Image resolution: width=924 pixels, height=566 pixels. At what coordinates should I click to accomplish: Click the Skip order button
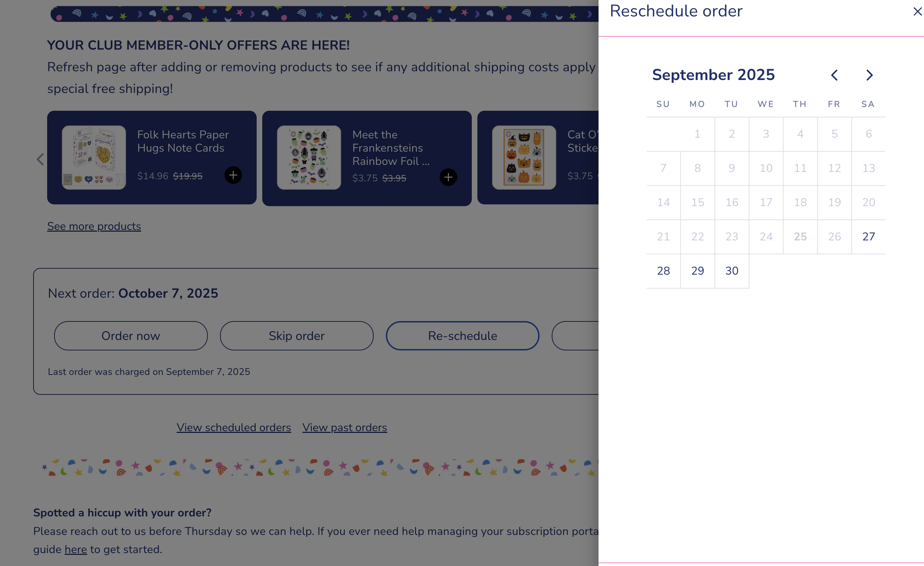296,336
